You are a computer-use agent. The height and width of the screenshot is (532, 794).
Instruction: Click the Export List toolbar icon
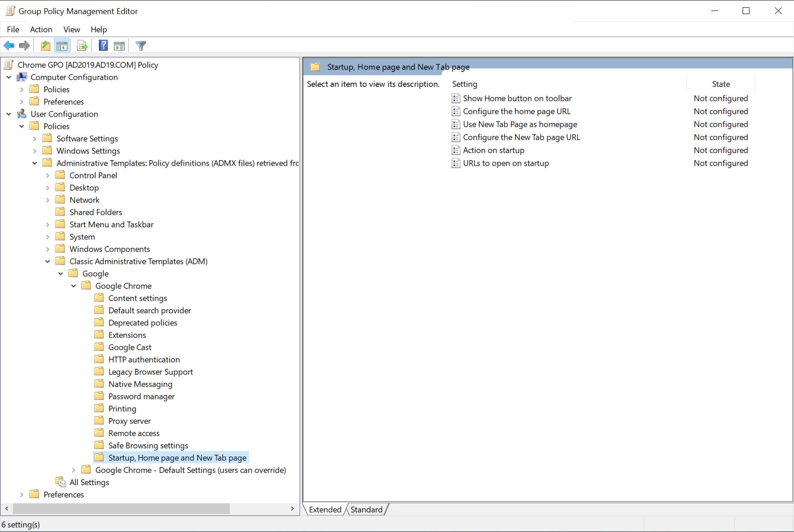[x=82, y=45]
